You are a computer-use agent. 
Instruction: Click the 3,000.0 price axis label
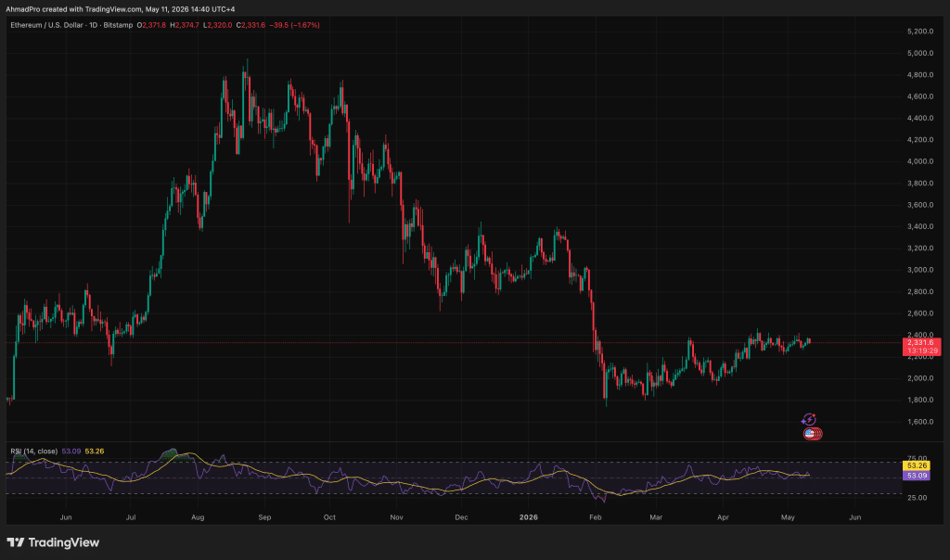pos(919,270)
